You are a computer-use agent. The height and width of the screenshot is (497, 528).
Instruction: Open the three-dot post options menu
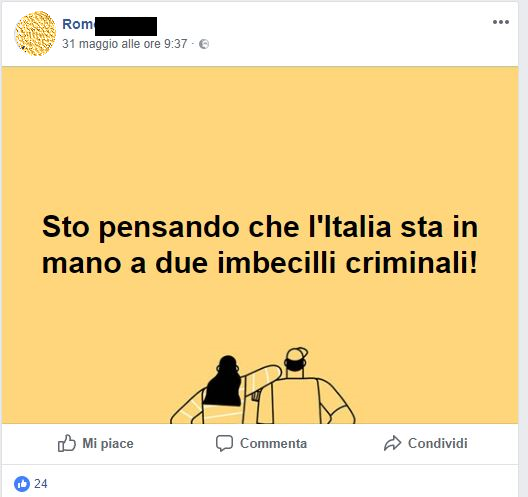pos(500,22)
